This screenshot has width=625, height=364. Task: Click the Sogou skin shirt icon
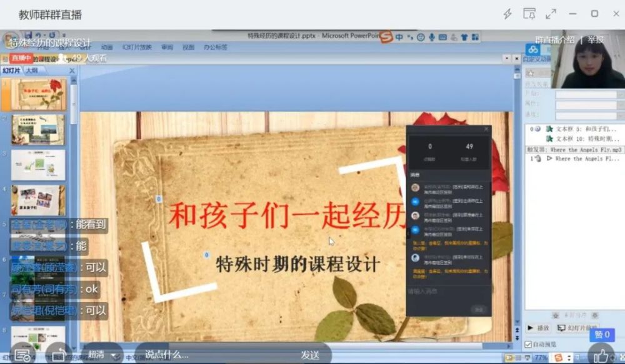pos(464,37)
